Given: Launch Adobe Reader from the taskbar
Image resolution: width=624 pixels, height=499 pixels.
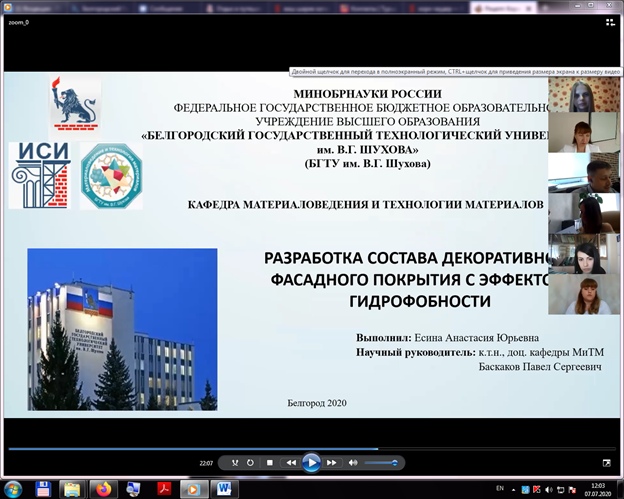Looking at the screenshot, I should (x=163, y=489).
